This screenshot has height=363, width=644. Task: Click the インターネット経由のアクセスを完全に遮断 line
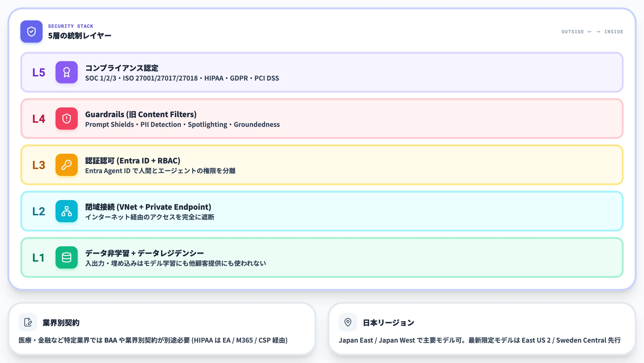click(150, 217)
